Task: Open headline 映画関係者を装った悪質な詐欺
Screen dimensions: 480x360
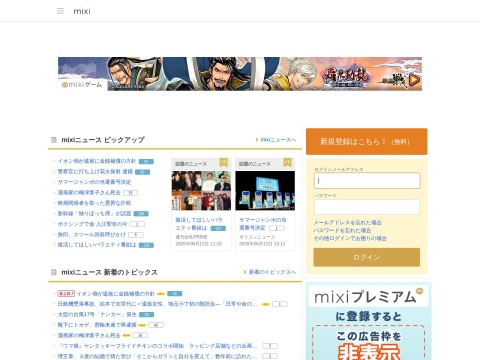Action: point(94,203)
